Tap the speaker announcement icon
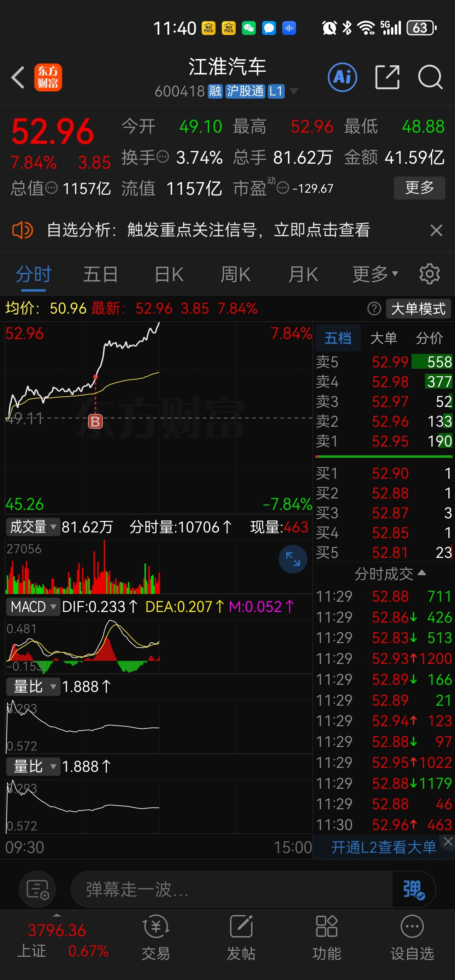This screenshot has height=980, width=455. pos(22,230)
